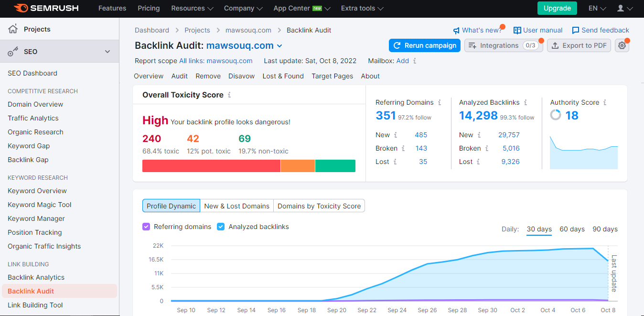Viewport: 644px width, 316px height.
Task: Click Export to PDF button
Action: (x=579, y=45)
